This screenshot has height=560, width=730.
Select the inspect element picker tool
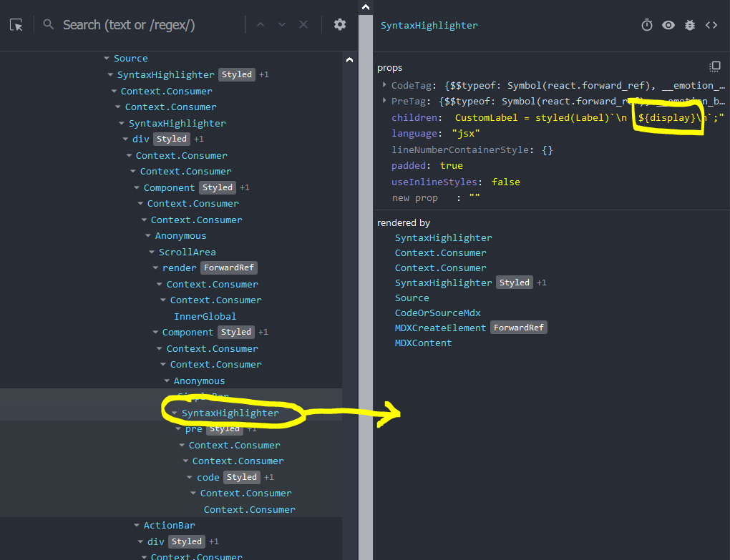click(16, 24)
